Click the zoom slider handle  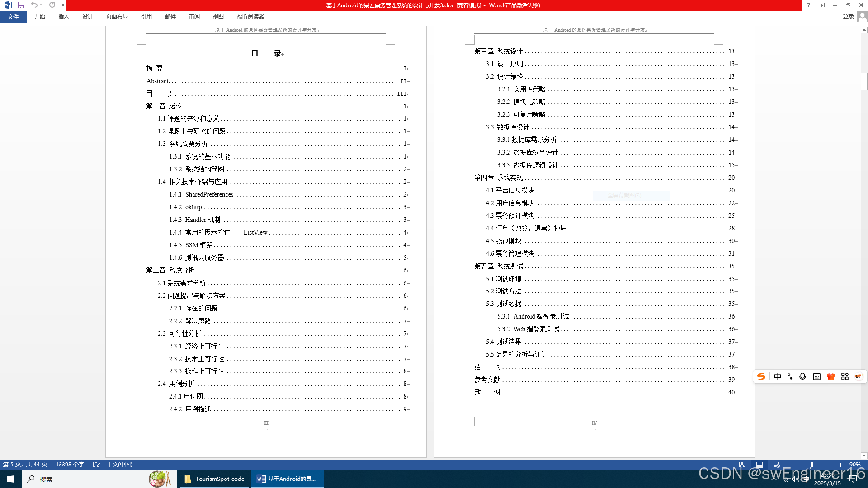[812, 465]
